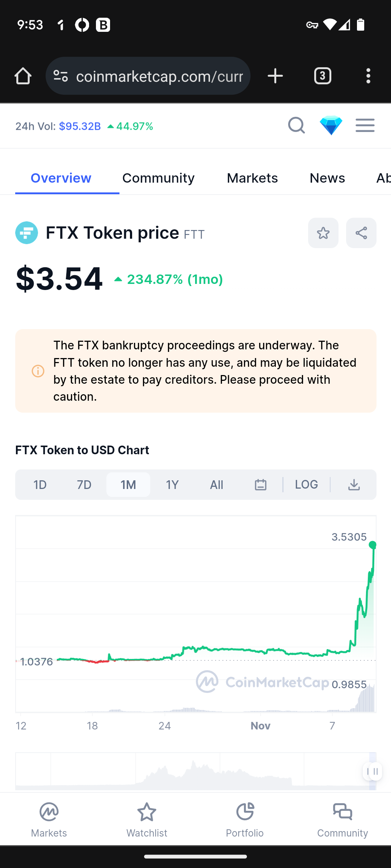Open the News tab

(x=327, y=178)
